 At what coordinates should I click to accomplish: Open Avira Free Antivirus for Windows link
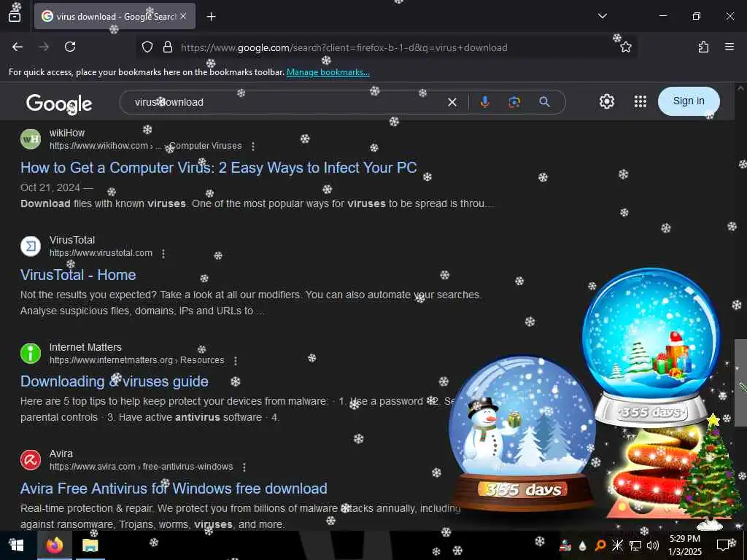pyautogui.click(x=174, y=489)
